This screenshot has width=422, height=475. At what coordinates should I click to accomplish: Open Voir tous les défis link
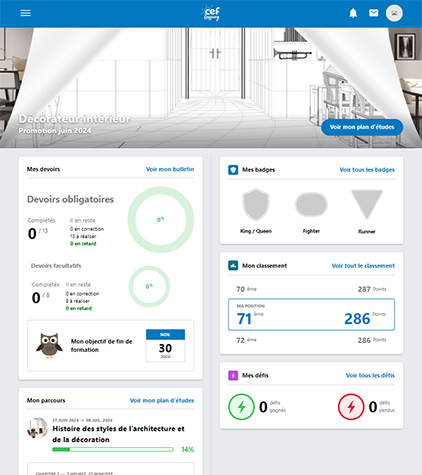(370, 375)
